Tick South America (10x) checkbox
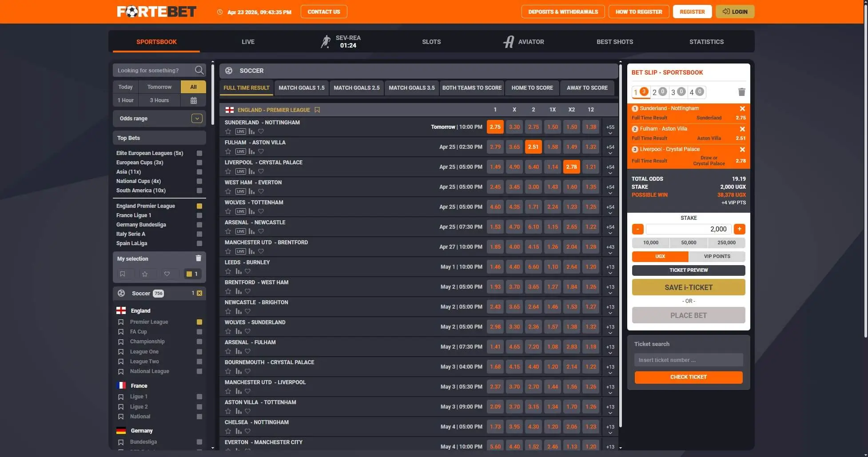This screenshot has height=457, width=868. [x=199, y=191]
